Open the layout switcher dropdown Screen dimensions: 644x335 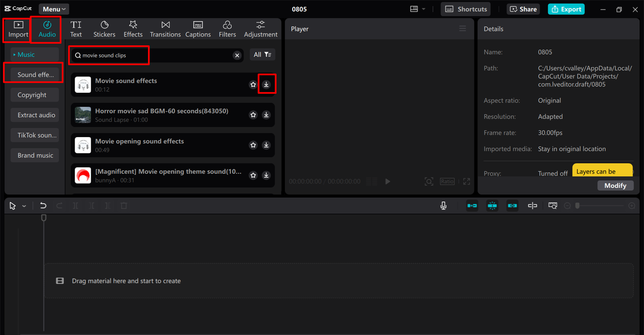coord(418,9)
